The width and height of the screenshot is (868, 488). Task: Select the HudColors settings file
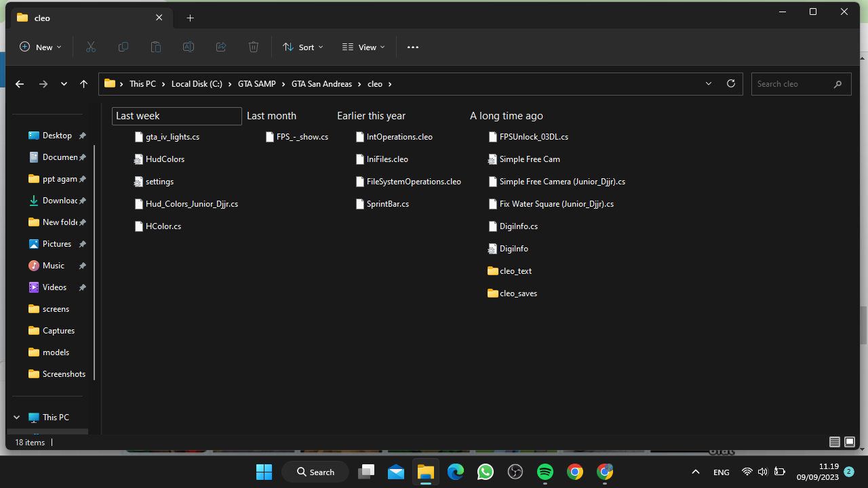159,159
